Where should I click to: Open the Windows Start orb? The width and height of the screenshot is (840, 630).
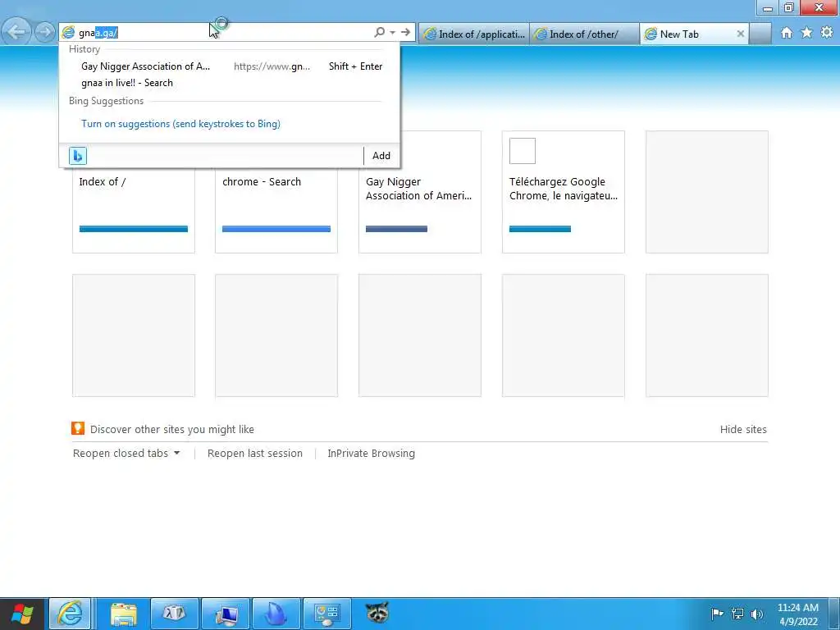click(x=22, y=614)
